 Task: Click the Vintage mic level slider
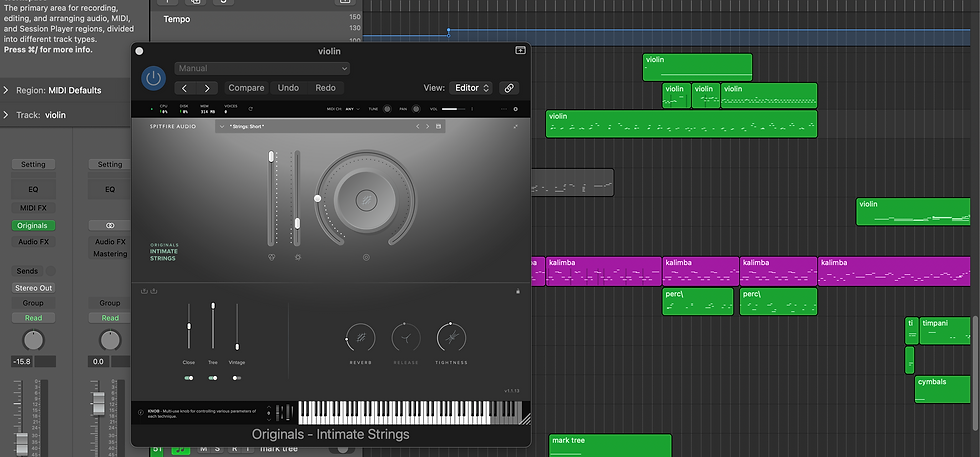click(x=237, y=326)
